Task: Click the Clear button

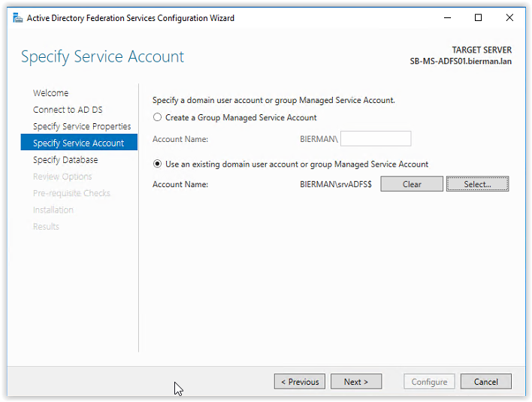Action: [412, 184]
